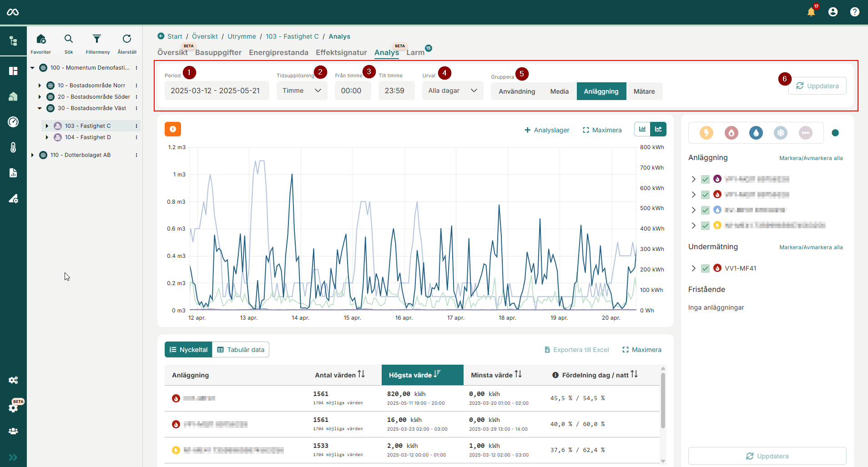Open the tree structure sidebar icon

[x=13, y=41]
